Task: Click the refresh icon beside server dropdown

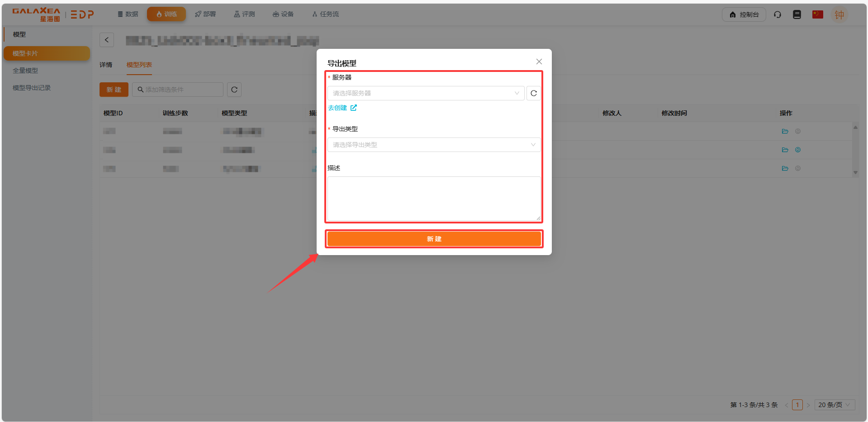Action: [534, 93]
